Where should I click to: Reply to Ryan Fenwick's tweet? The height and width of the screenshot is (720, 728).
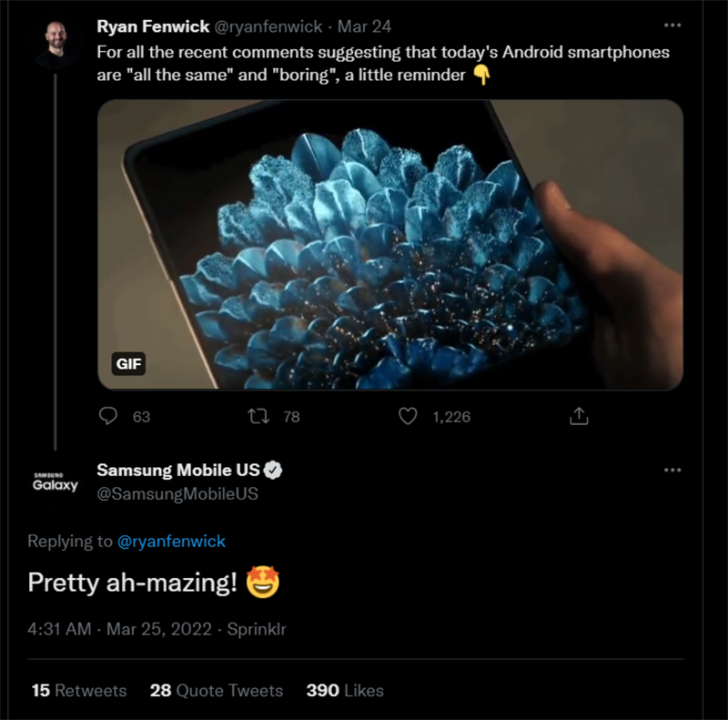point(109,417)
